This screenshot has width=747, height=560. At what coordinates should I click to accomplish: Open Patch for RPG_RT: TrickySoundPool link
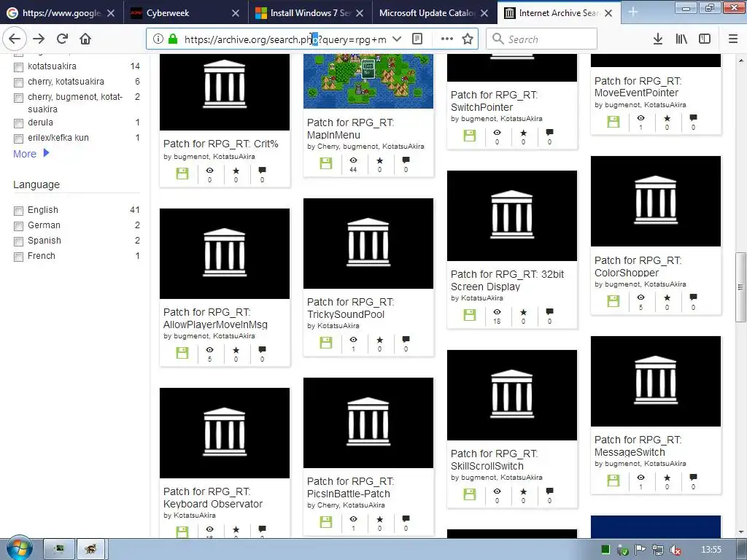350,308
